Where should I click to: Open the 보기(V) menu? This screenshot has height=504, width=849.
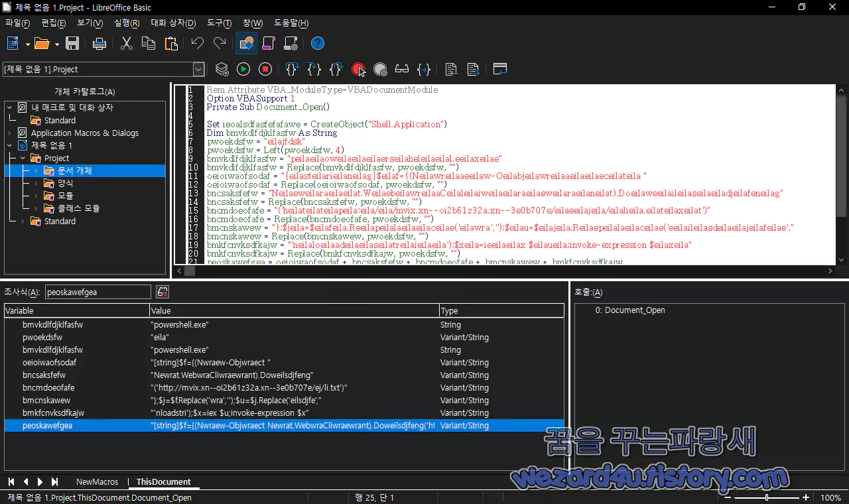[90, 23]
